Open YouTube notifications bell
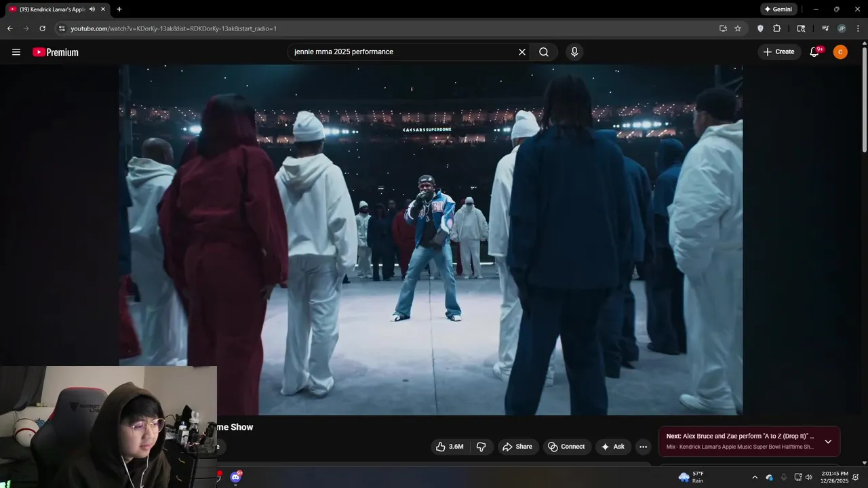Viewport: 868px width, 488px height. click(816, 52)
